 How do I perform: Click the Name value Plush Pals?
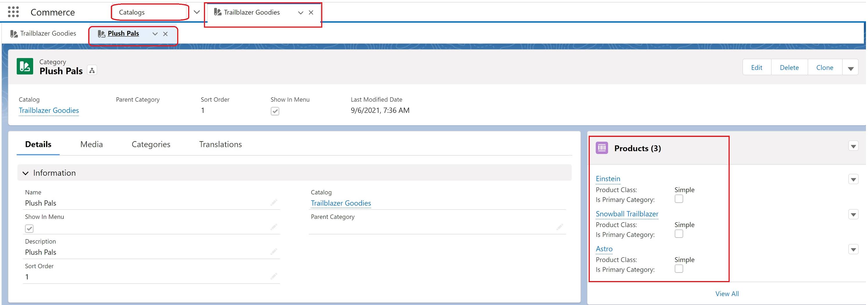tap(40, 203)
